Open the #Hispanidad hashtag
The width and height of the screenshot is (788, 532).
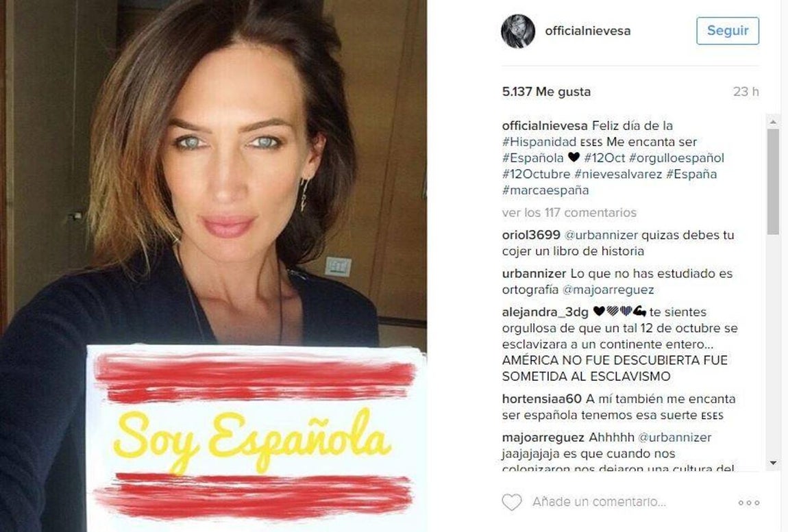539,142
